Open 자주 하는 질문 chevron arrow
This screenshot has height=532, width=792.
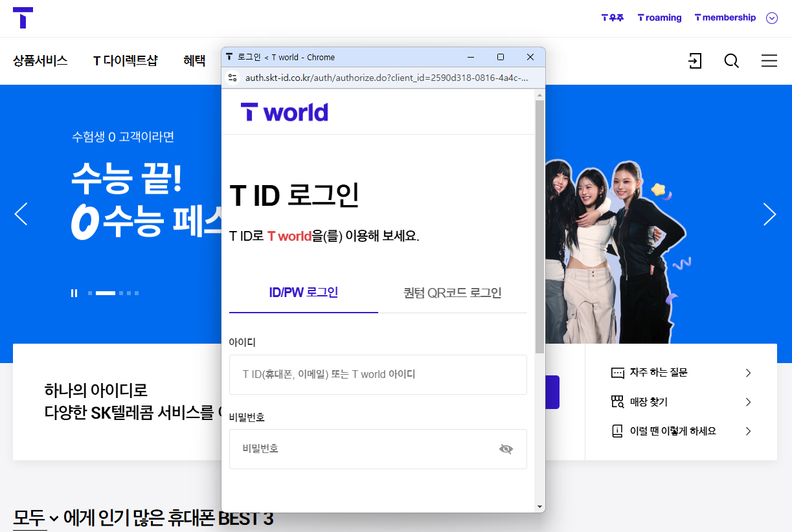pyautogui.click(x=748, y=373)
